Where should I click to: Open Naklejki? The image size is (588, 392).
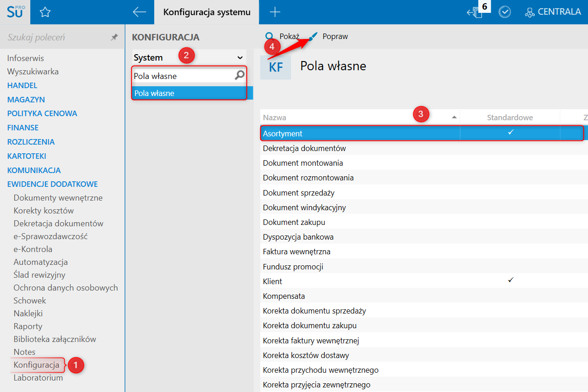tap(28, 314)
